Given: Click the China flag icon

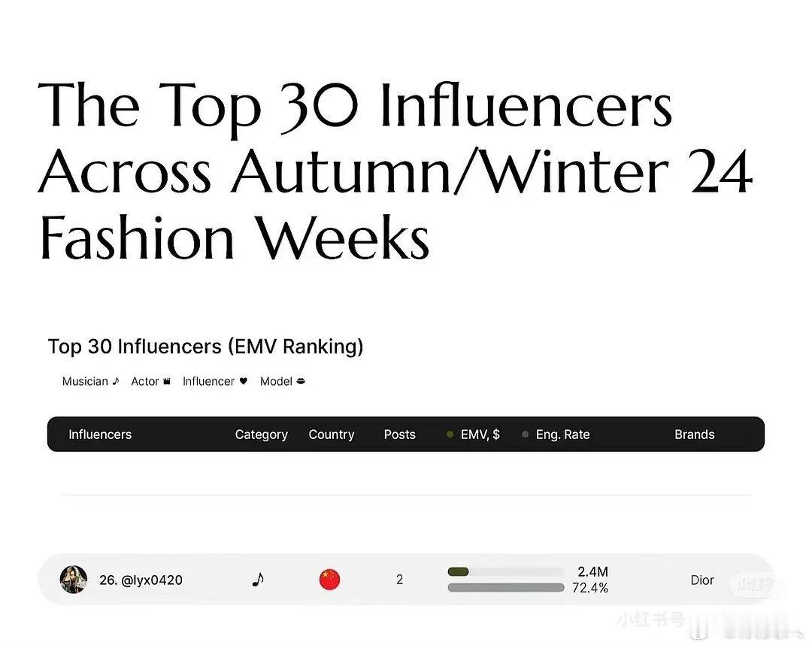Looking at the screenshot, I should pyautogui.click(x=330, y=579).
